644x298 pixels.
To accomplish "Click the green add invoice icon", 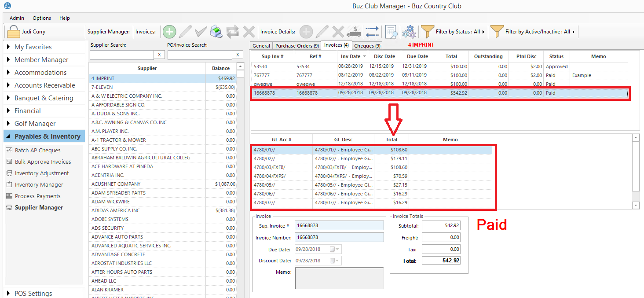I will pos(169,32).
